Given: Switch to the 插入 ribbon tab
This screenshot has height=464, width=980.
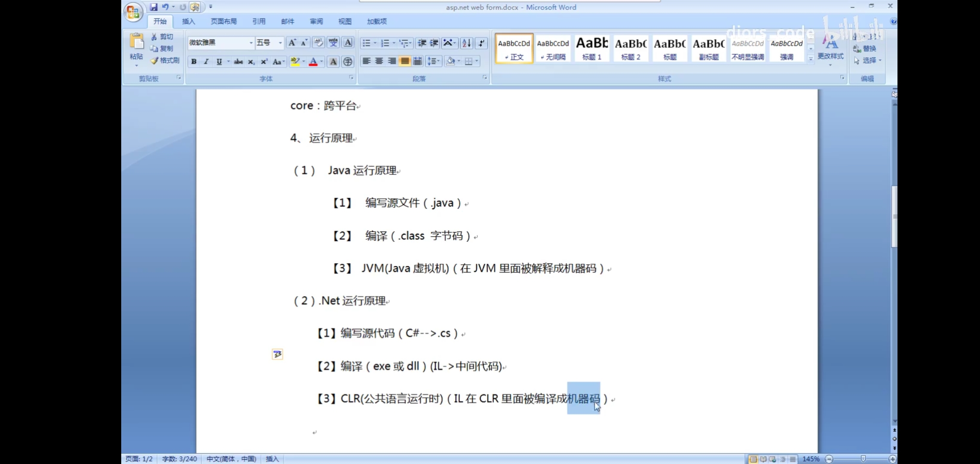Looking at the screenshot, I should point(189,21).
